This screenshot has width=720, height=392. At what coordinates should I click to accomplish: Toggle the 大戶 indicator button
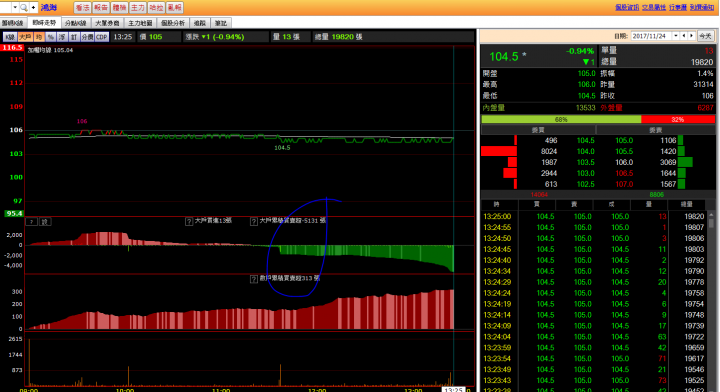pyautogui.click(x=25, y=37)
